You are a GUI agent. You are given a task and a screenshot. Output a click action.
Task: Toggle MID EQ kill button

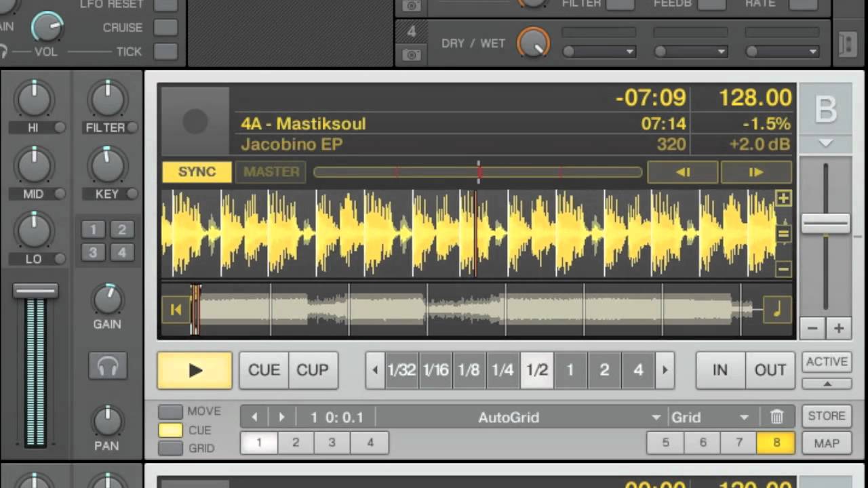coord(60,194)
